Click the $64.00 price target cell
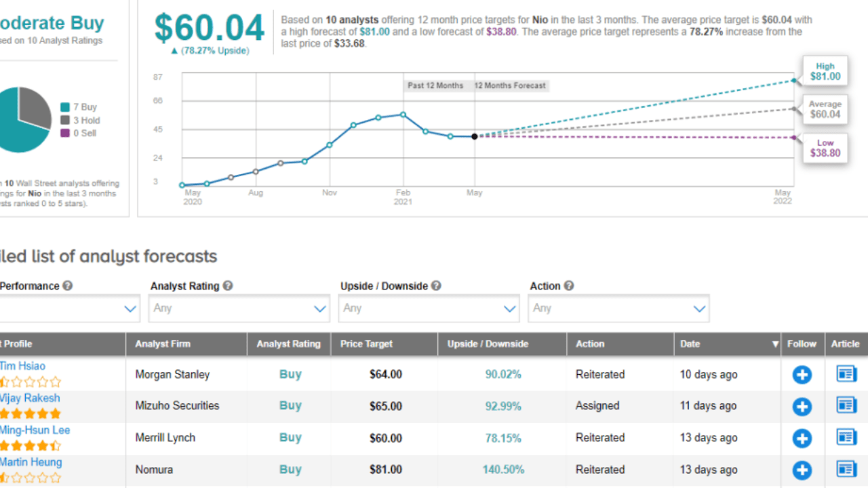Screen dimensions: 868x488 (x=386, y=374)
